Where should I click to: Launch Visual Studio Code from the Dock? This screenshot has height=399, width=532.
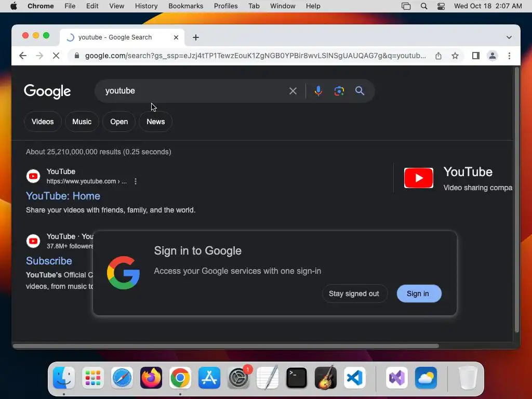(355, 378)
